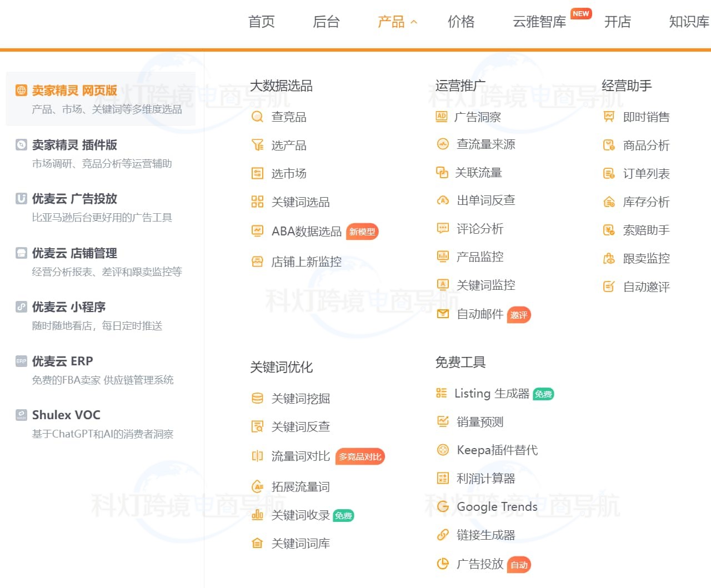Go to 云雅智库 in top navigation
Viewport: 711px width, 588px height.
click(539, 22)
